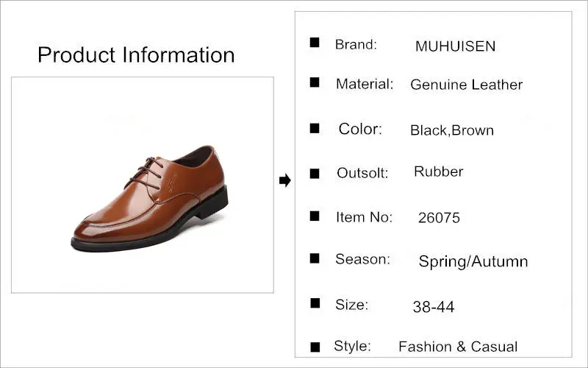Select the MUHUISEN brand name text
Viewport: 588px width, 368px height.
pos(455,46)
